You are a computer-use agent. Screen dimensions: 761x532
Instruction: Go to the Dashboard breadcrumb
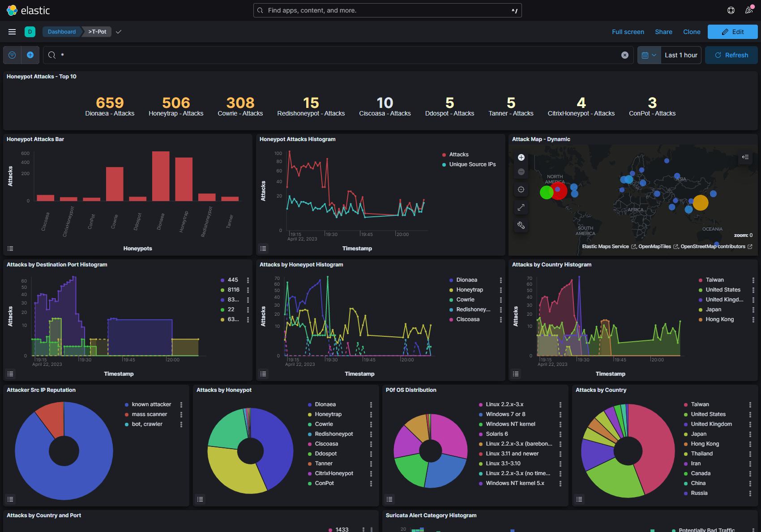click(x=62, y=32)
